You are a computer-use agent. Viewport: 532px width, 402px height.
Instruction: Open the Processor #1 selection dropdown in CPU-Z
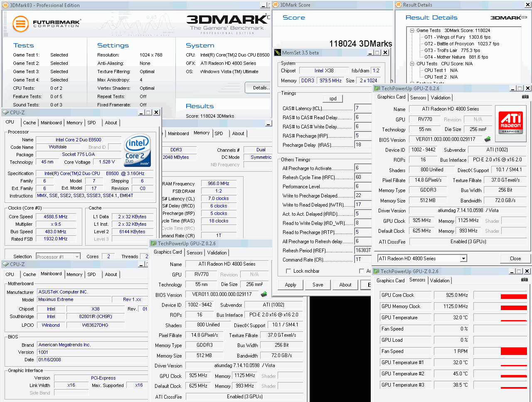coord(77,257)
